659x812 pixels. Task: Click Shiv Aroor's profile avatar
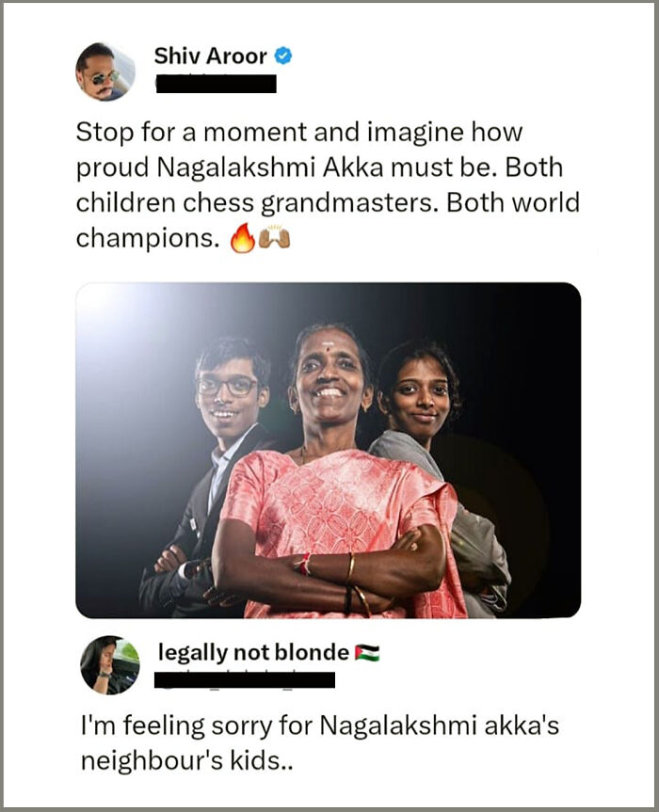coord(105,71)
